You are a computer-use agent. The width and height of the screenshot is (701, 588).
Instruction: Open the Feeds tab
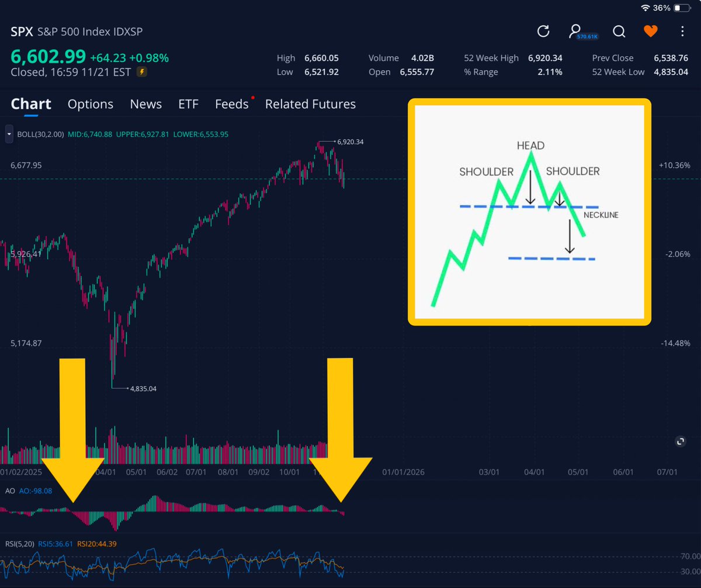[232, 104]
